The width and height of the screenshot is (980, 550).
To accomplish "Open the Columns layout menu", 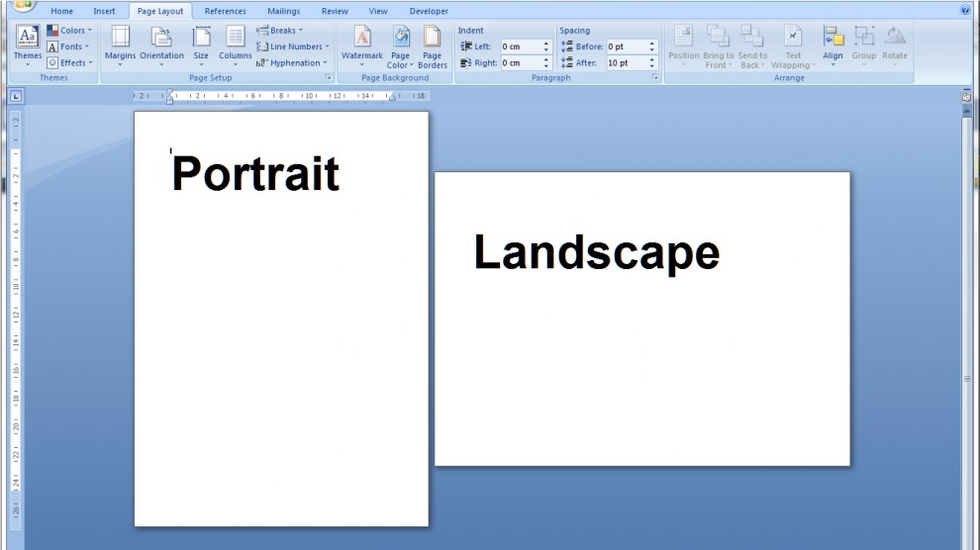I will coord(235,43).
